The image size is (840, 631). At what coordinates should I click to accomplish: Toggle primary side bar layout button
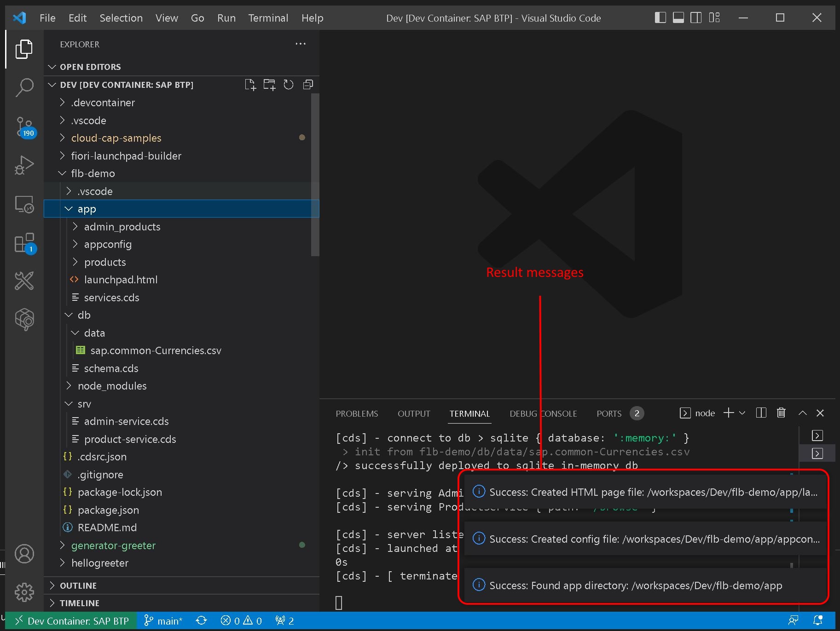point(660,18)
